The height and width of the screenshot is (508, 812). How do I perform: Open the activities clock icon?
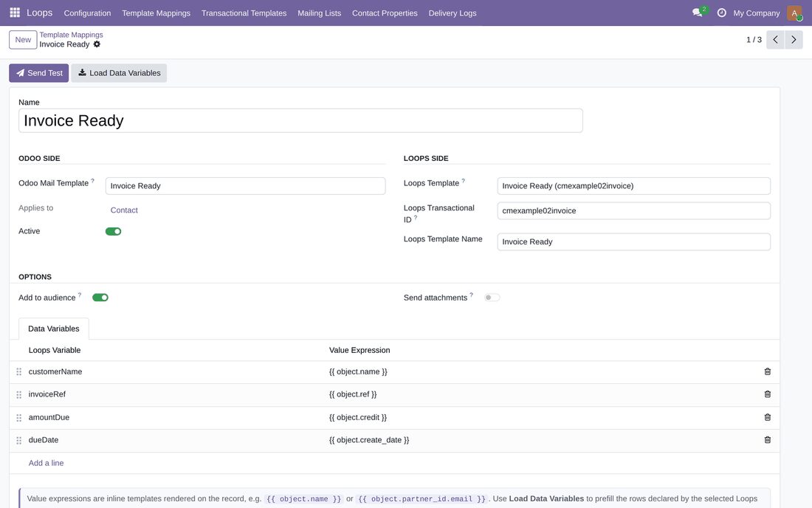click(x=721, y=13)
